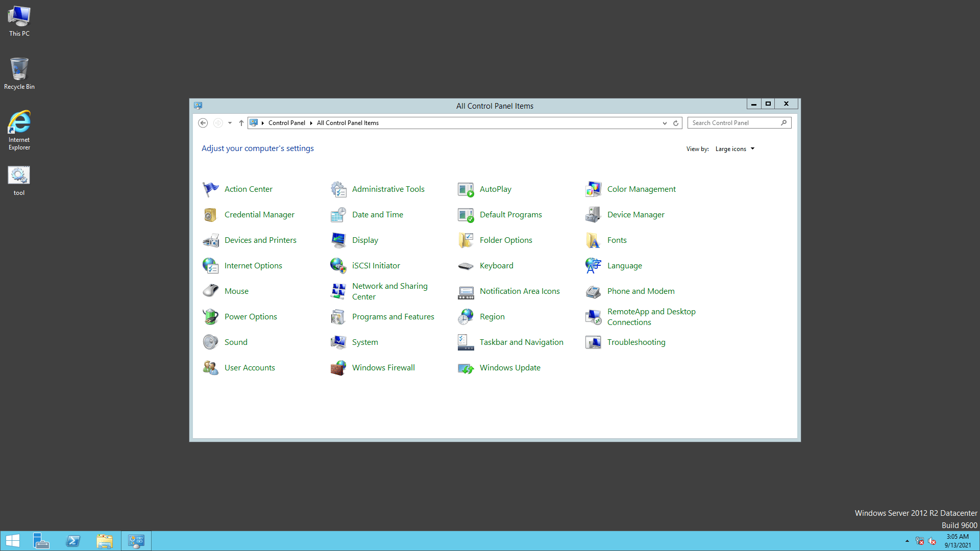The image size is (980, 551).
Task: Click the Troubleshooting icon
Action: pyautogui.click(x=593, y=342)
